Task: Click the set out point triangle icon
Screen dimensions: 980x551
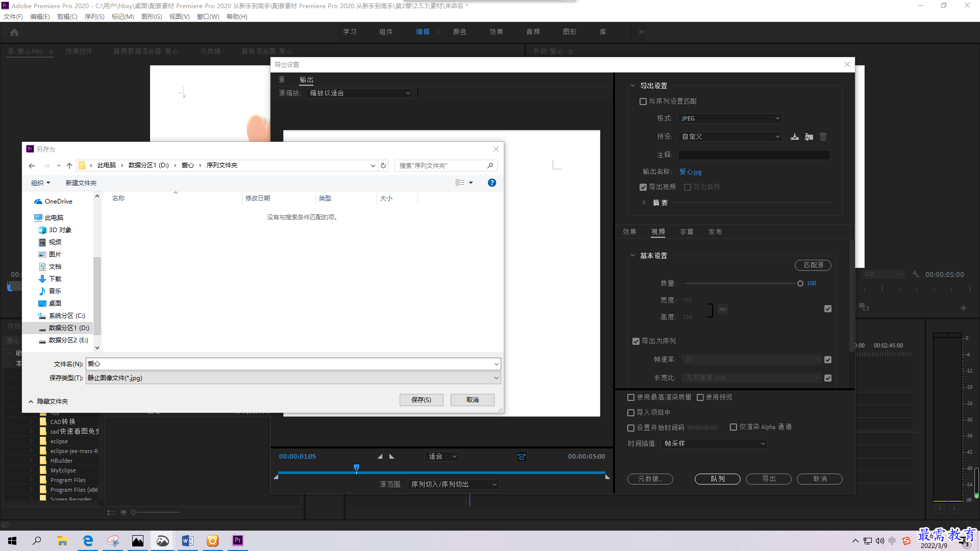Action: [391, 457]
